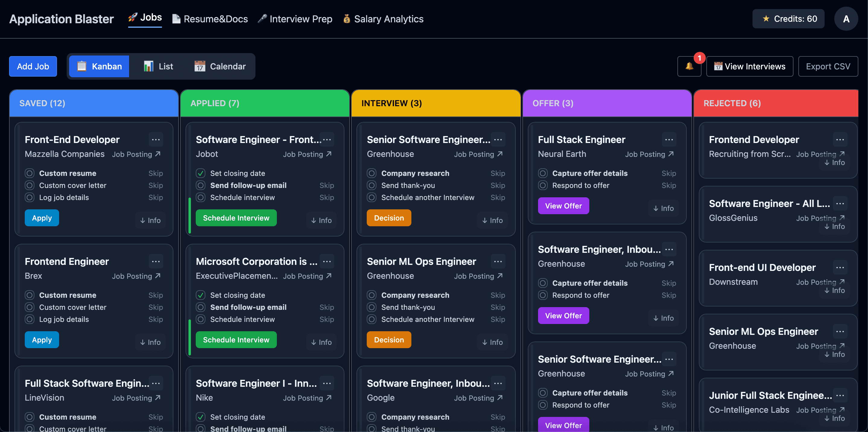Uncheck Set closing date on the Jobot card
Image resolution: width=868 pixels, height=432 pixels.
pos(201,173)
